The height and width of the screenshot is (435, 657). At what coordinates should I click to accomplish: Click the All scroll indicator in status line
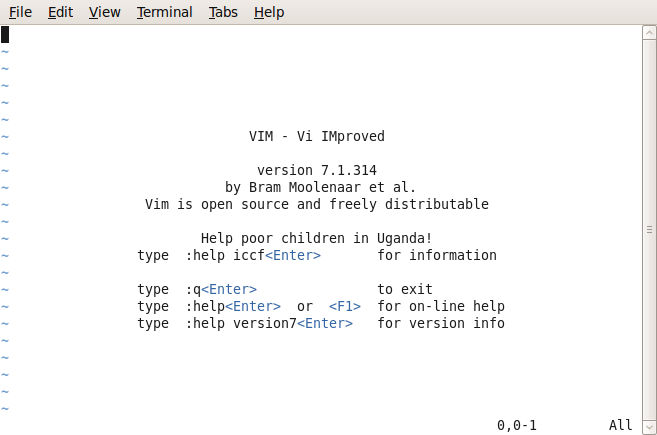click(621, 425)
